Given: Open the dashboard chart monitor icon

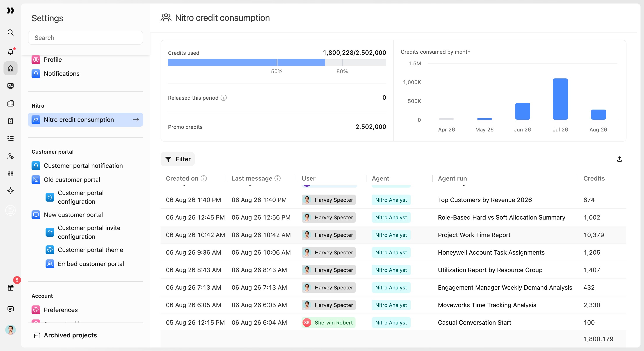Looking at the screenshot, I should (11, 86).
